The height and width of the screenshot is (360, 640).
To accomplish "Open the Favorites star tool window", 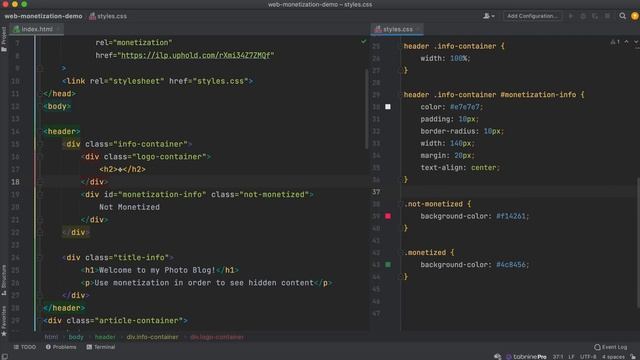I will pyautogui.click(x=4, y=321).
